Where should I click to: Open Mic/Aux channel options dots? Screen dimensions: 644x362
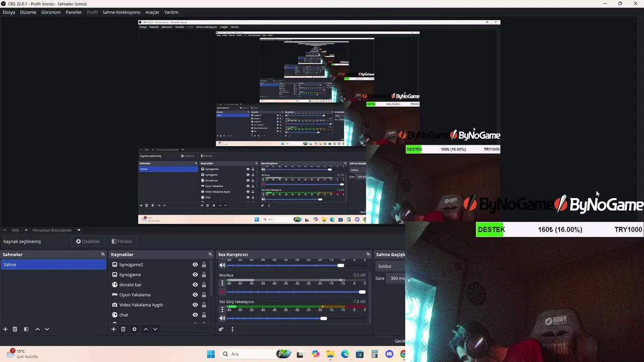point(222,283)
